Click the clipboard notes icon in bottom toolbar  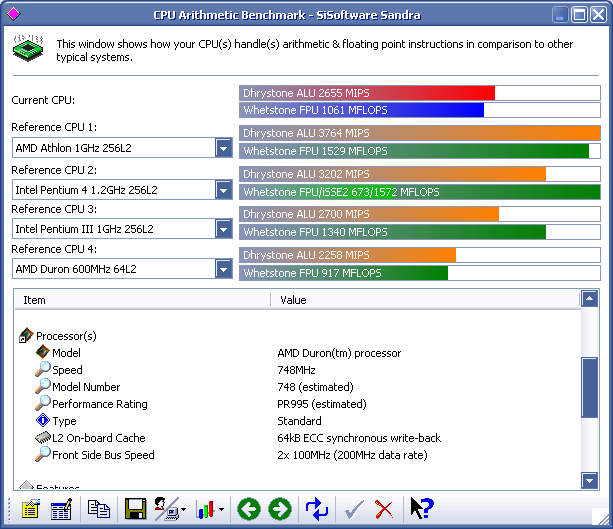[x=29, y=509]
